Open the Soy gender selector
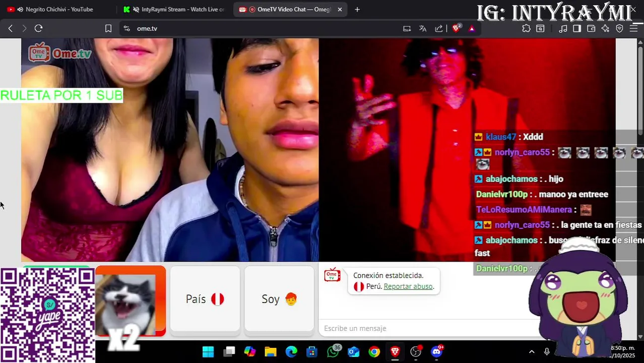644x363 pixels. pyautogui.click(x=279, y=299)
